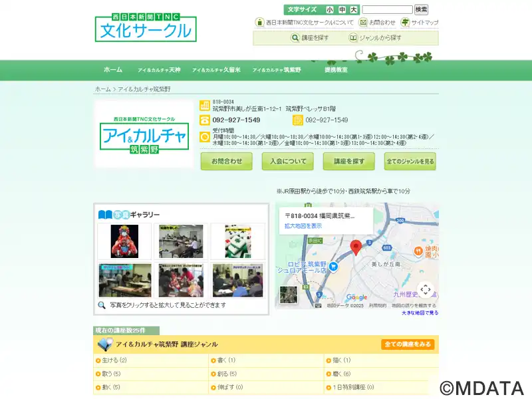Image resolution: width=532 pixels, height=399 pixels.
Task: Click the orange 全ての講座をみる button
Action: click(408, 344)
